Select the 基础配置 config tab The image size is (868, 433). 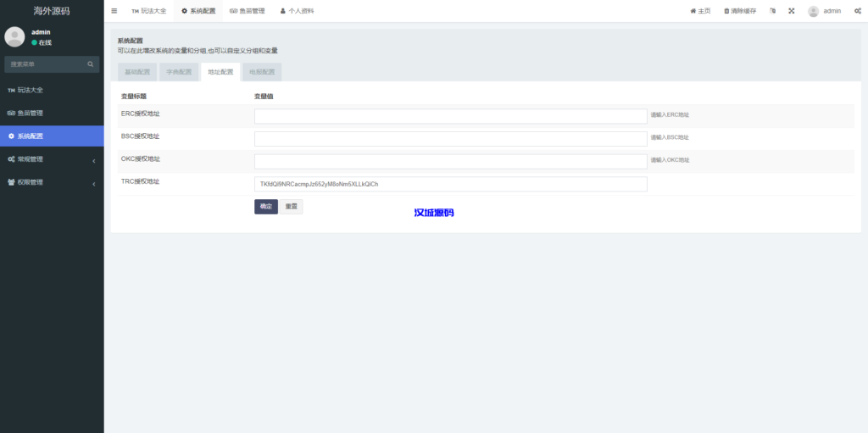point(137,72)
